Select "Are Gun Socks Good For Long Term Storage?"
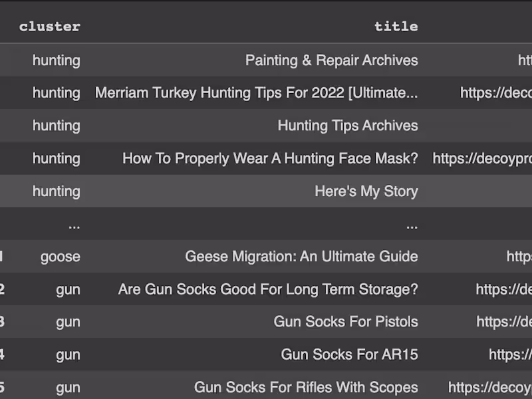 268,289
